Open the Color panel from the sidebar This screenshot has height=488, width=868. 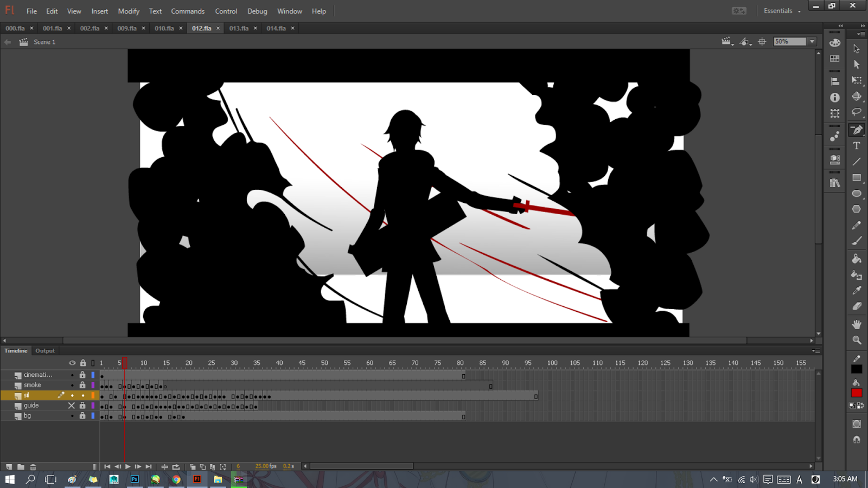click(835, 43)
